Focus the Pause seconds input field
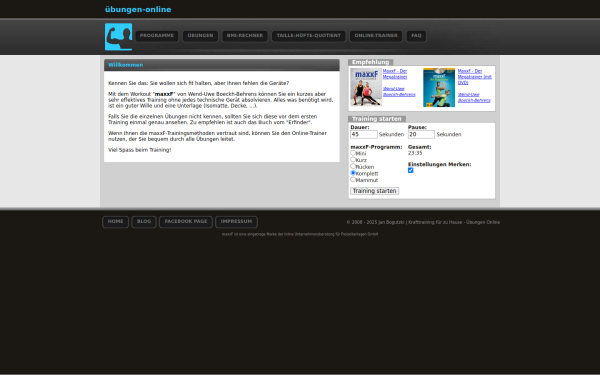600x375 pixels. pyautogui.click(x=421, y=134)
